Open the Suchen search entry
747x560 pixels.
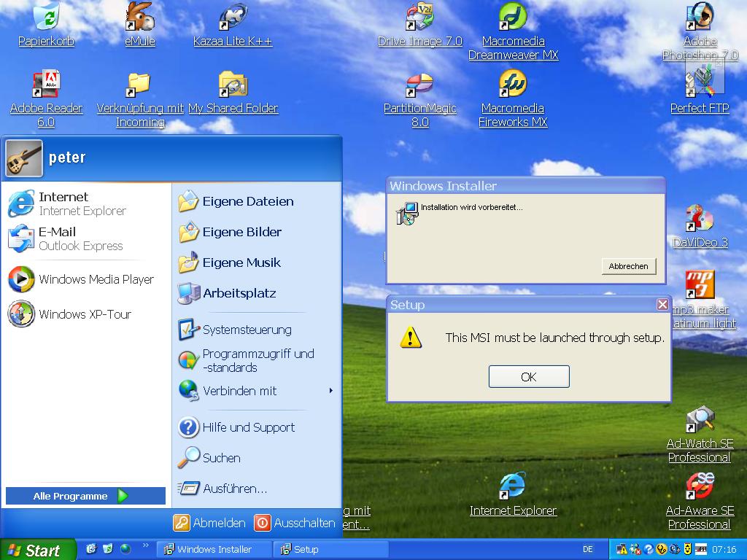(256, 458)
